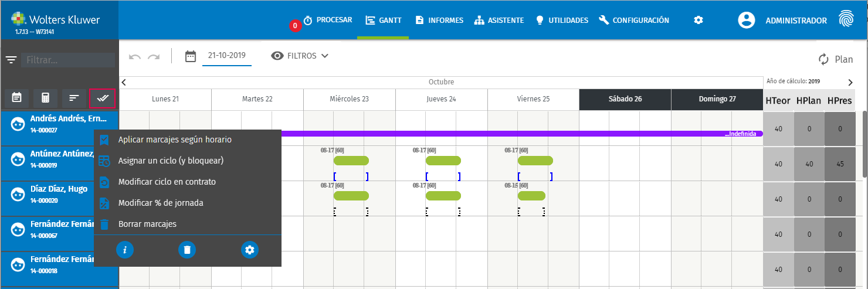Click the Wolters Kluwer logo

pos(56,19)
